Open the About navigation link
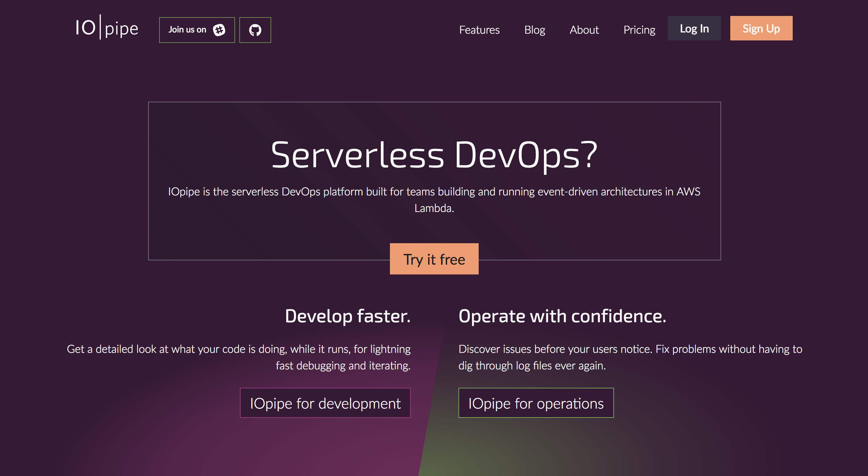The height and width of the screenshot is (476, 868). (584, 30)
